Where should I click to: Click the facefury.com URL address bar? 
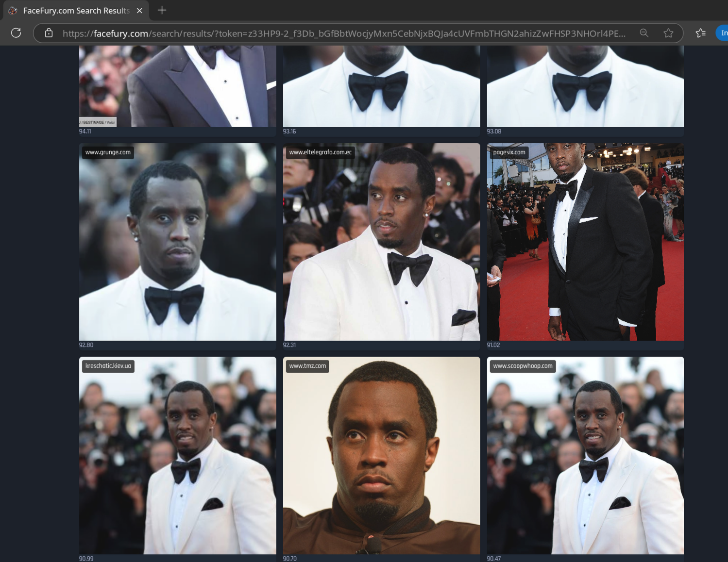pyautogui.click(x=344, y=33)
